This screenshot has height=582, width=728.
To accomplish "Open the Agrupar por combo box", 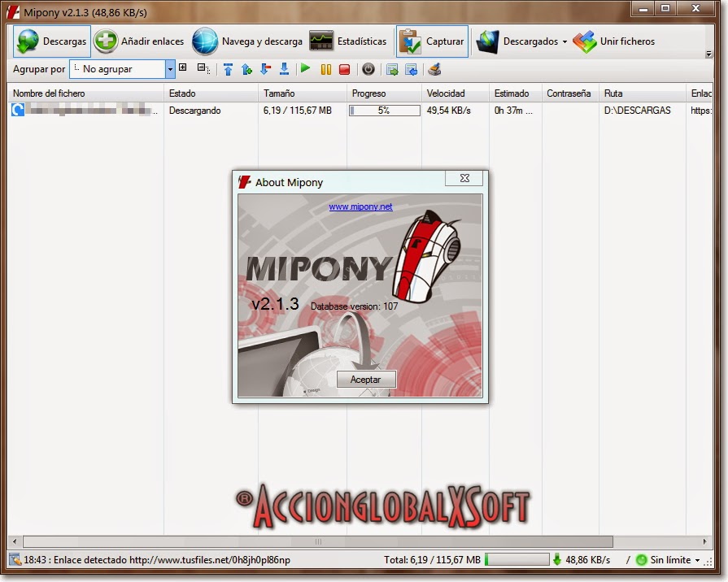I will click(122, 69).
